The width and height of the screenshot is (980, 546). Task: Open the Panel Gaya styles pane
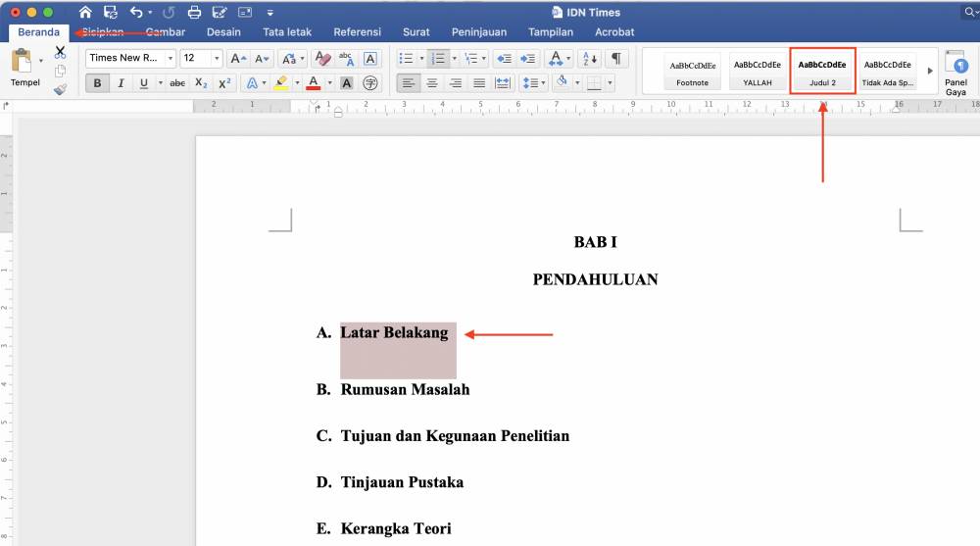click(955, 73)
